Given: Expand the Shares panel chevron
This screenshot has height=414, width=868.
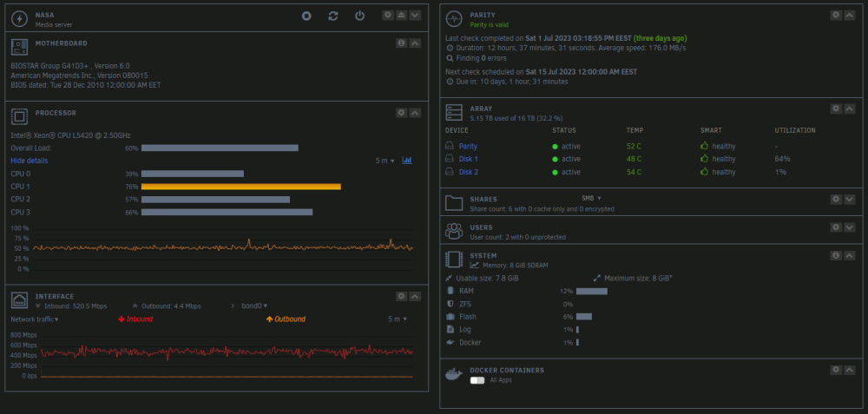Looking at the screenshot, I should (850, 199).
